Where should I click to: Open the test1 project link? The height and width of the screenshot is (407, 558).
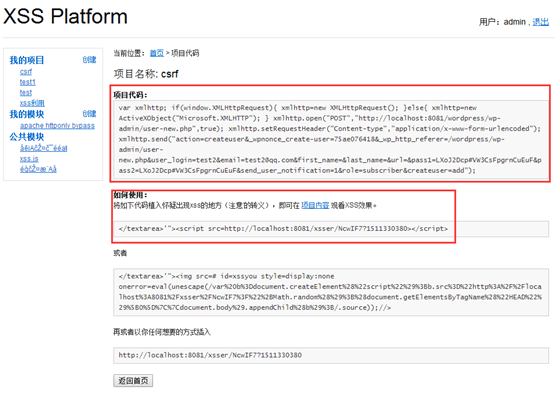coord(28,82)
